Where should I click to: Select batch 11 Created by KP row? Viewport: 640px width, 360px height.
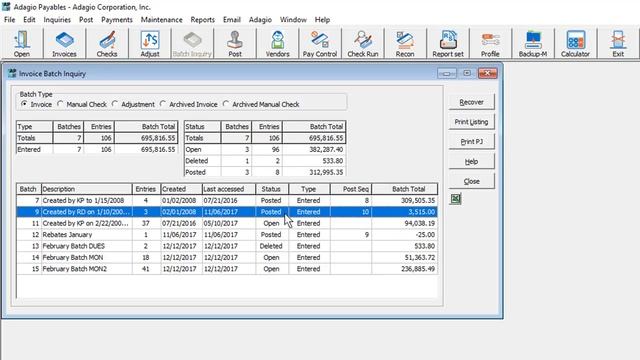pos(227,223)
